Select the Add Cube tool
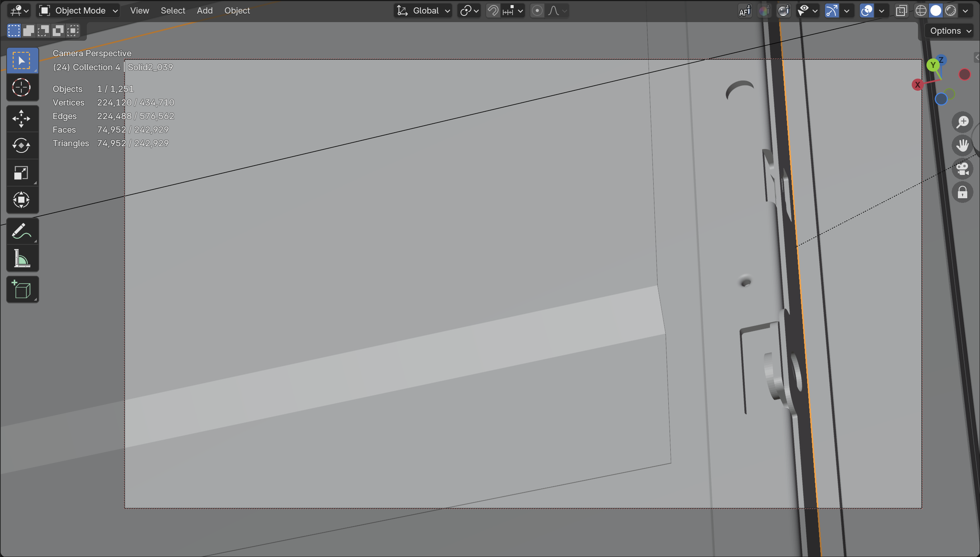The height and width of the screenshot is (557, 980). [x=22, y=289]
